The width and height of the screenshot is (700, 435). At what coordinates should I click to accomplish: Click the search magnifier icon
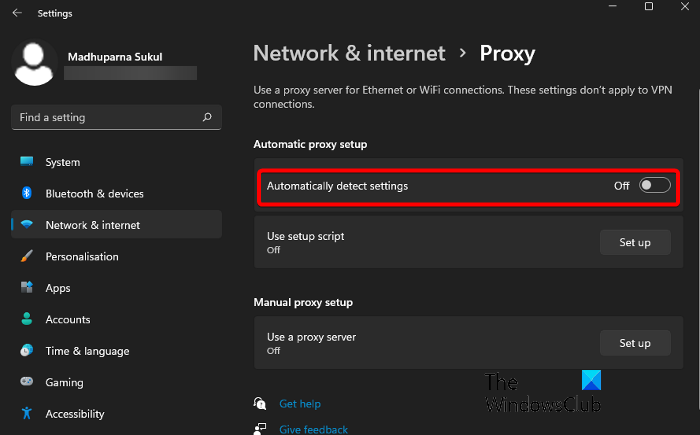coord(207,117)
